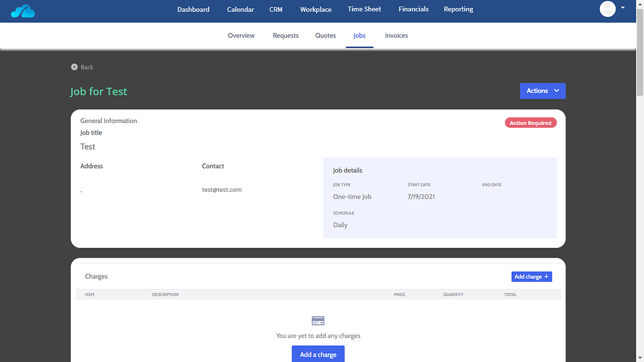Viewport: 644px width, 362px height.
Task: Go to Dashboard in top navigation
Action: (x=193, y=9)
